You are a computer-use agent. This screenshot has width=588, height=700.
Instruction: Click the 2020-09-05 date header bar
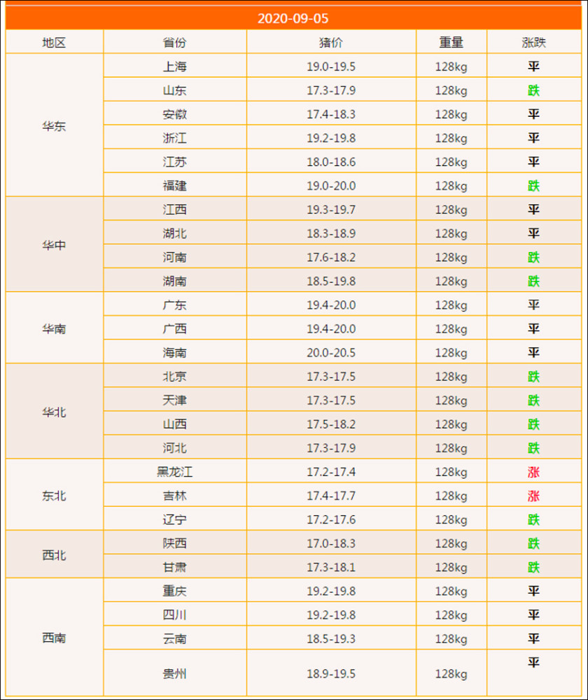pyautogui.click(x=293, y=18)
